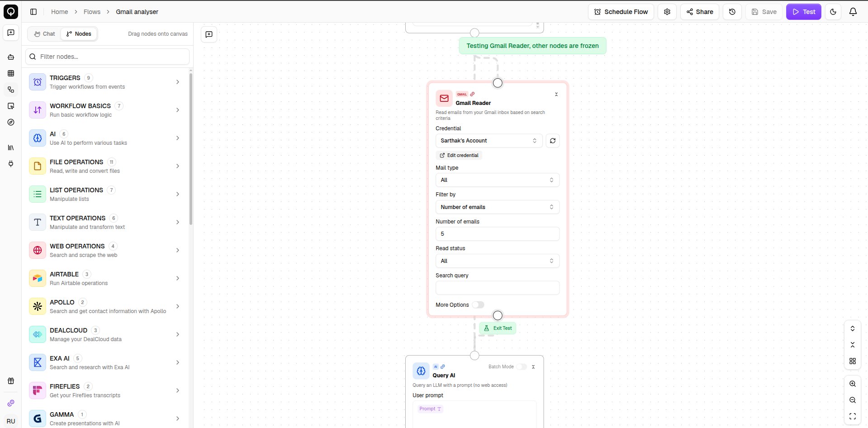Screen dimensions: 868x428
Task: Open the integrations plug icon in left rail
Action: pyautogui.click(x=11, y=164)
